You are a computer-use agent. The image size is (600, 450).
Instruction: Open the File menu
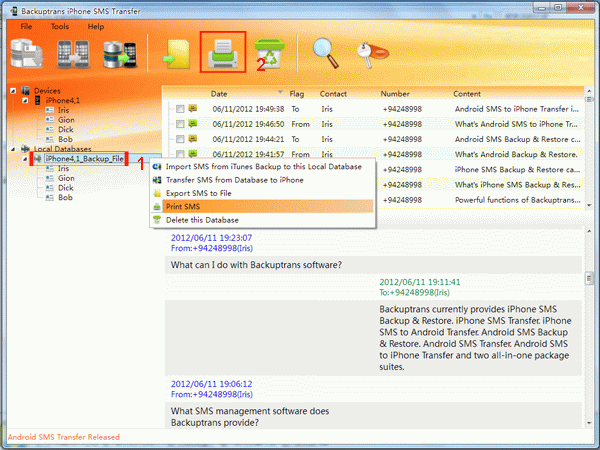26,26
